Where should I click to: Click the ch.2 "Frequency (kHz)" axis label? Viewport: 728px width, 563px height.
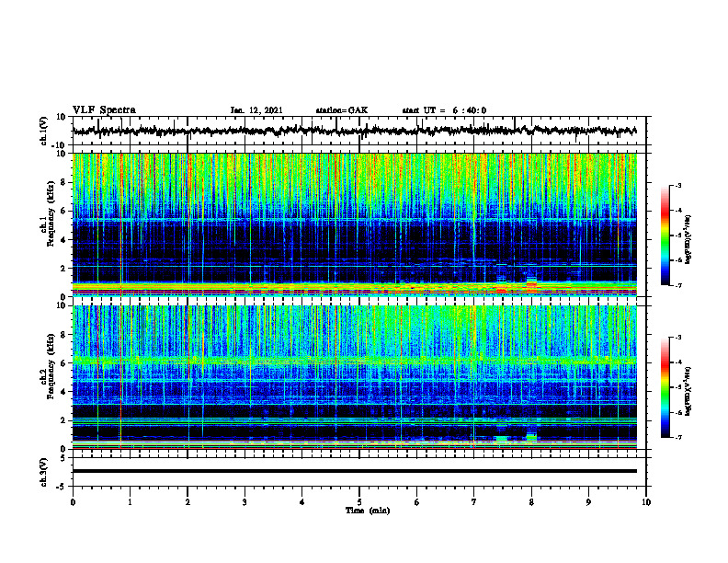pyautogui.click(x=51, y=366)
